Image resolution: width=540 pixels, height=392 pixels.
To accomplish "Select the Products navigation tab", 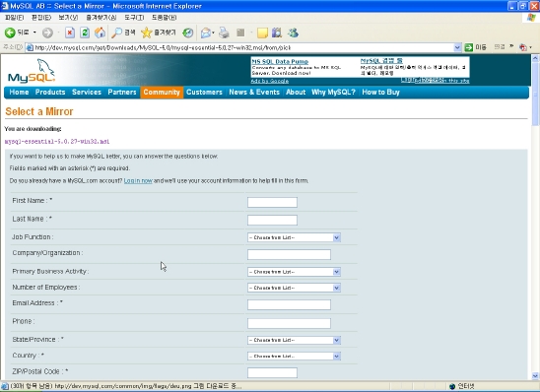I will point(50,93).
